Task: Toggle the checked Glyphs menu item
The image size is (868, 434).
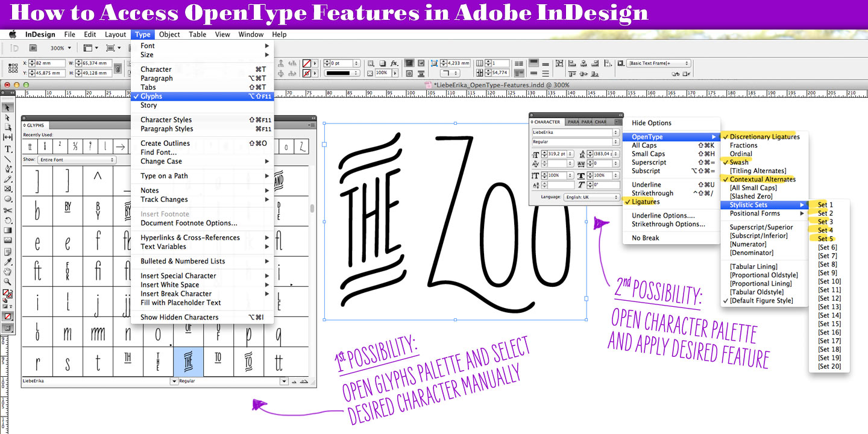Action: [203, 96]
